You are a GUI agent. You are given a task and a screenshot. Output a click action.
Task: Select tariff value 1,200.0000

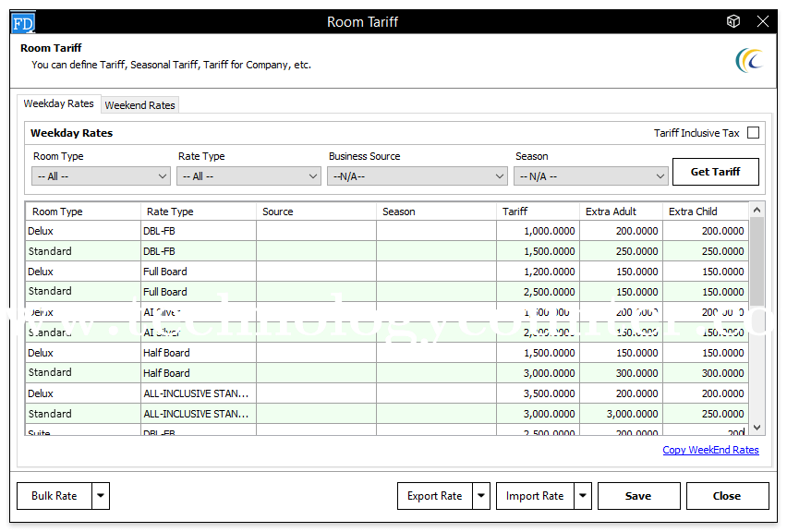point(538,272)
